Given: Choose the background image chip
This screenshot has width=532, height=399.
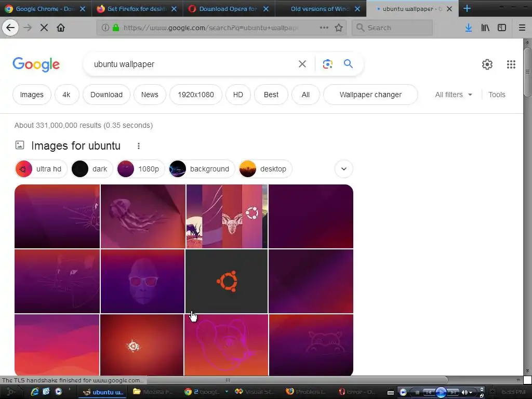Looking at the screenshot, I should click(x=202, y=169).
